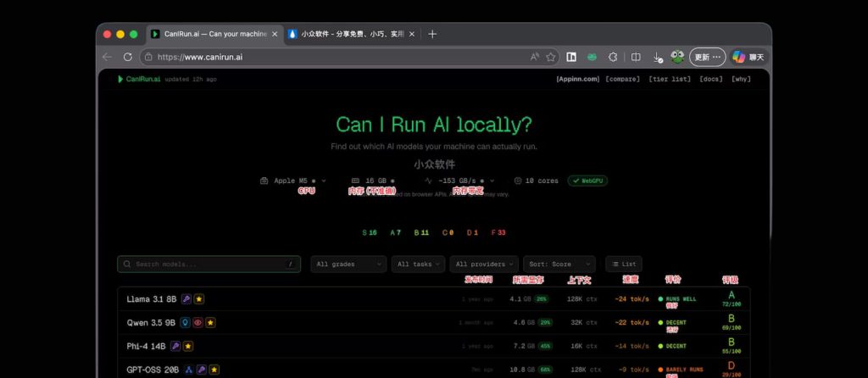868x378 pixels.
Task: Open the tier list nav link
Action: click(x=670, y=79)
